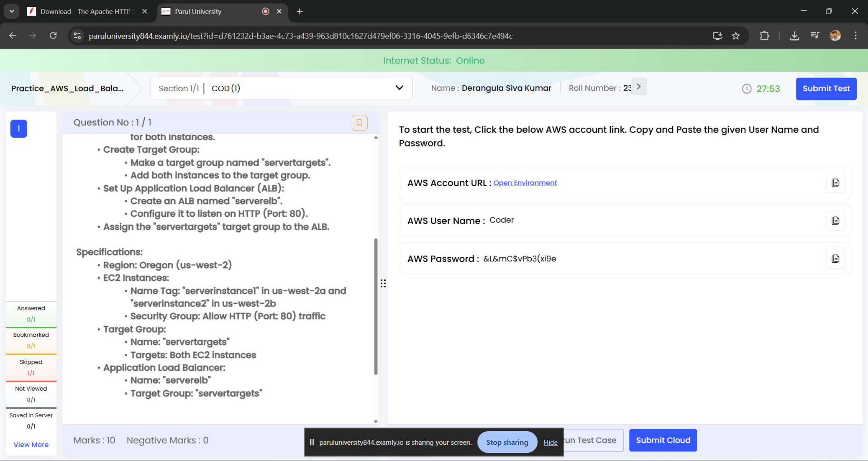Open the Chrome profile avatar

[835, 35]
